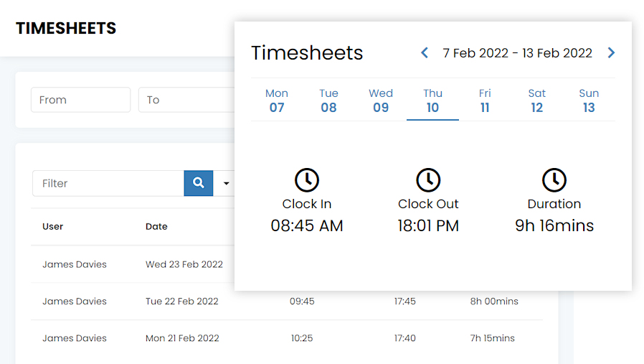The width and height of the screenshot is (644, 364).
Task: Sort by the Date column header
Action: (x=156, y=226)
